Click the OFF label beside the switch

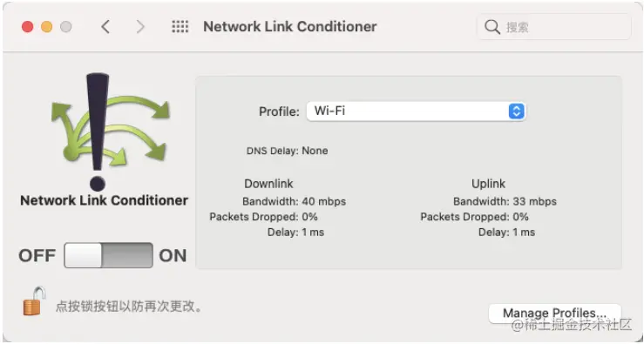click(37, 256)
